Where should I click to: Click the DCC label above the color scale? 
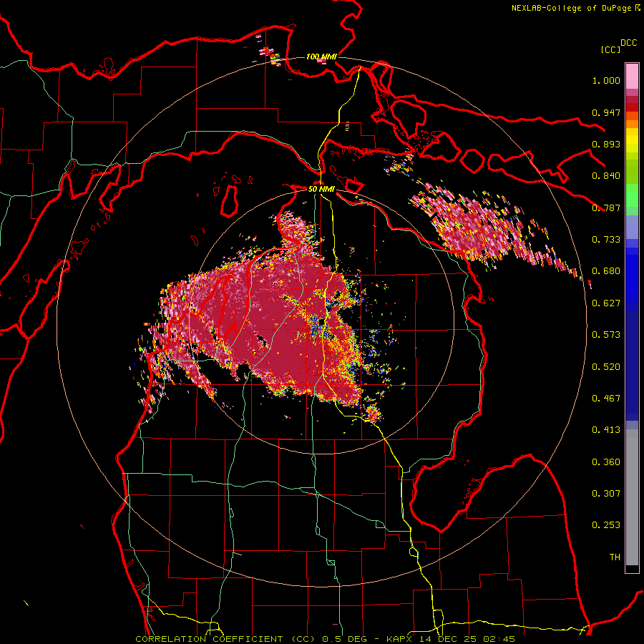(628, 43)
